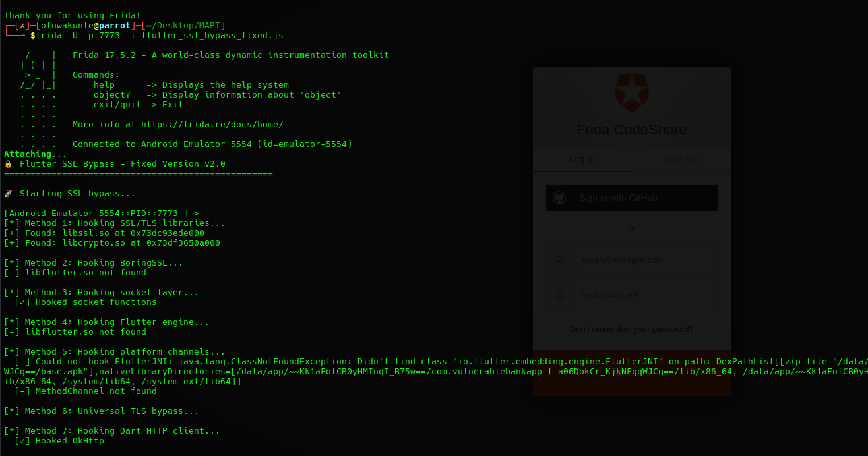
Task: Click libflutter.so not found under Method 2
Action: coord(75,273)
